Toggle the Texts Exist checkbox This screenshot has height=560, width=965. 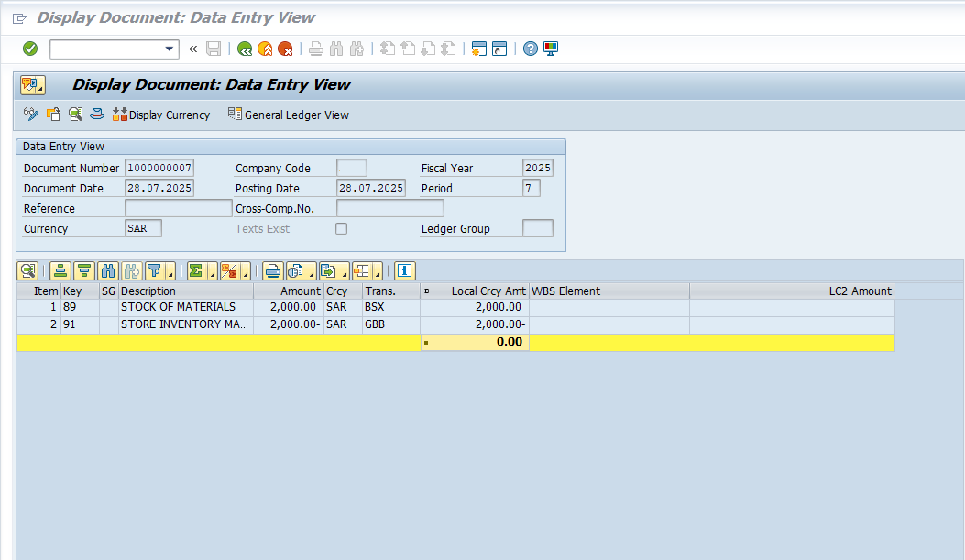341,229
